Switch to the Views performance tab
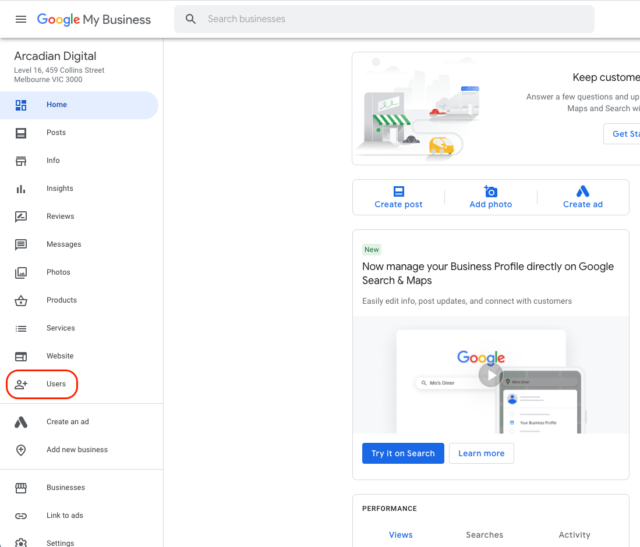The height and width of the screenshot is (547, 640). pyautogui.click(x=400, y=535)
